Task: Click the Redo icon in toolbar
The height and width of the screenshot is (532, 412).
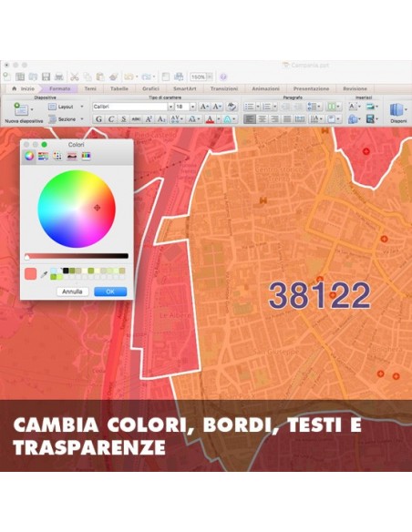Action: coord(146,77)
